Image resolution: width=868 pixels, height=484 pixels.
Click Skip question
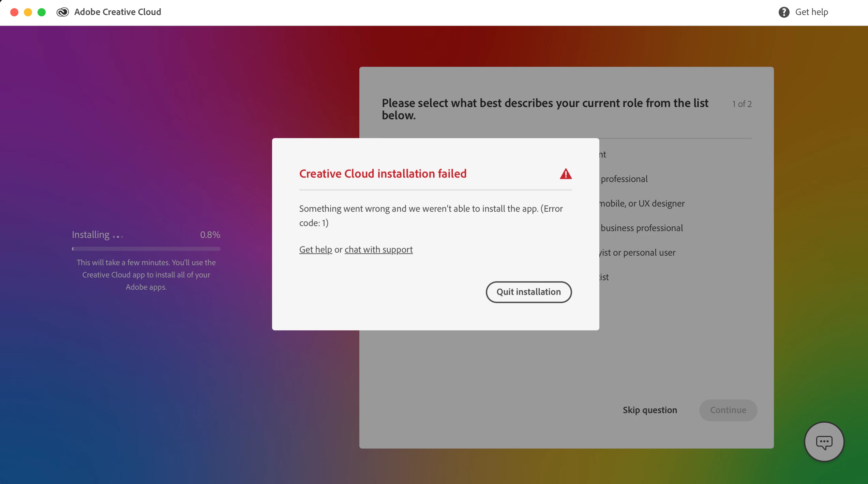tap(649, 410)
